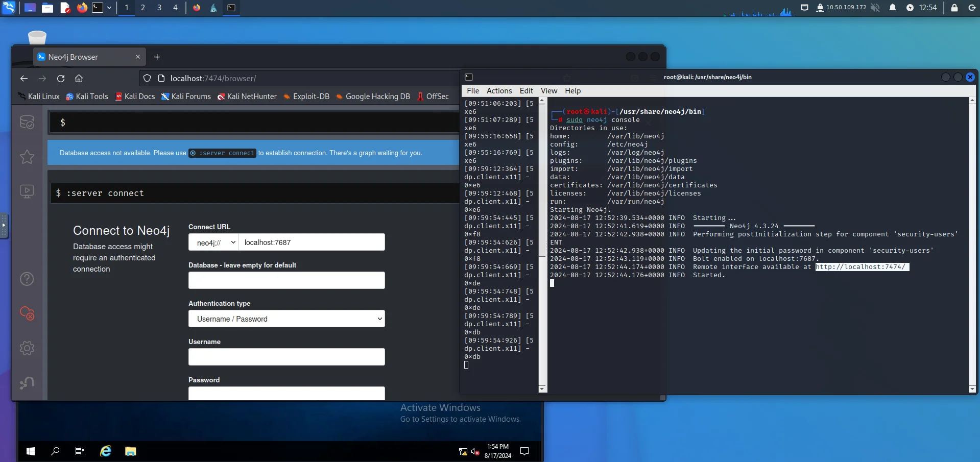Click the Neo4j Cypher command editor input
Viewport: 980px width, 462px height.
tap(255, 123)
